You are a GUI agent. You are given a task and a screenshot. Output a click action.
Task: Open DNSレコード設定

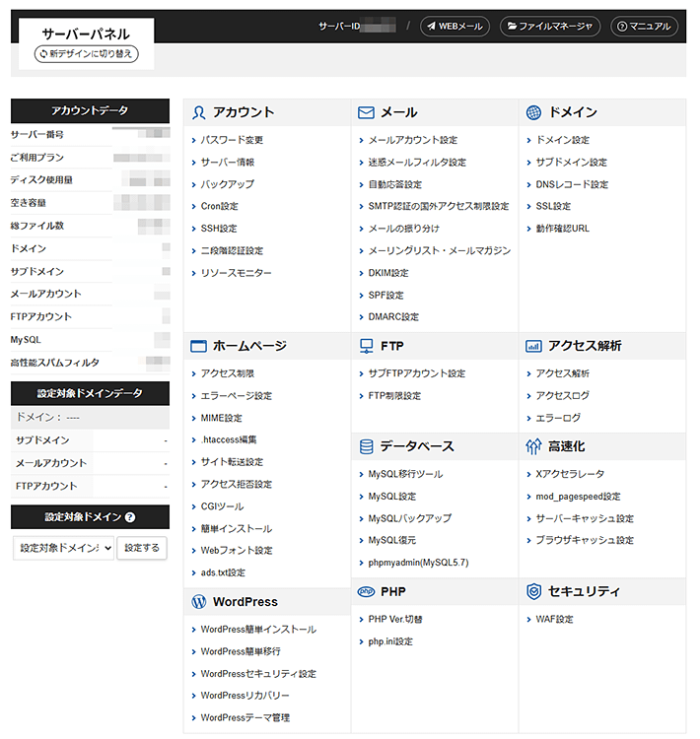pos(572,184)
